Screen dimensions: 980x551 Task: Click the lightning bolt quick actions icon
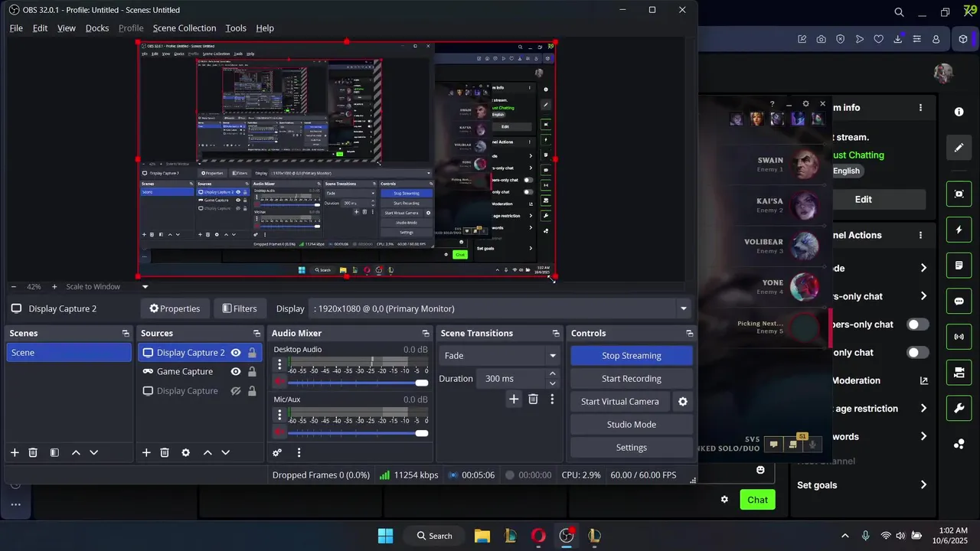pyautogui.click(x=959, y=230)
